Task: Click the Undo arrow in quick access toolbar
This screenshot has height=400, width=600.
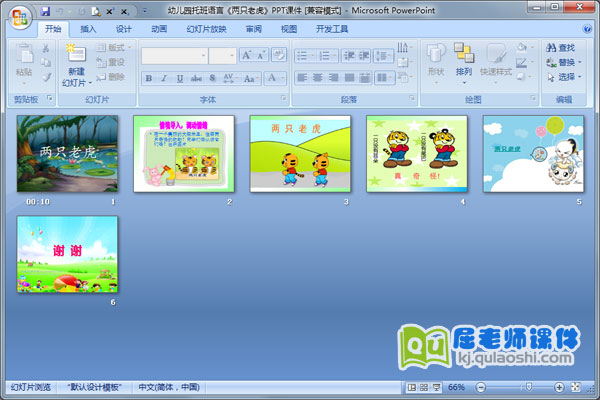Action: 60,11
